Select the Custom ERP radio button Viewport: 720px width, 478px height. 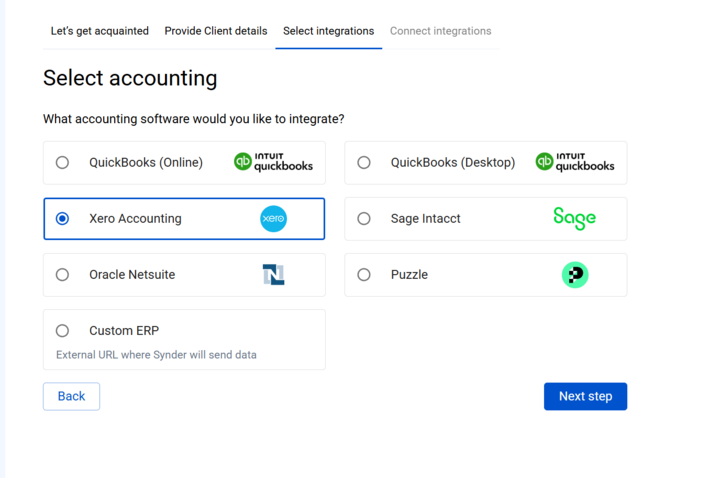tap(62, 330)
